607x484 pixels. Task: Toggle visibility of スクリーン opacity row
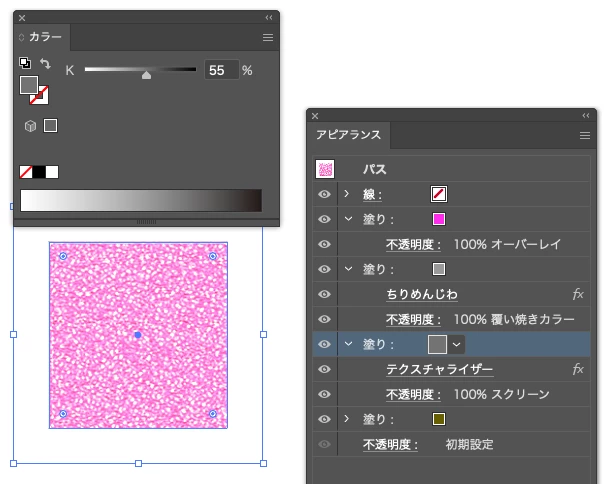324,394
